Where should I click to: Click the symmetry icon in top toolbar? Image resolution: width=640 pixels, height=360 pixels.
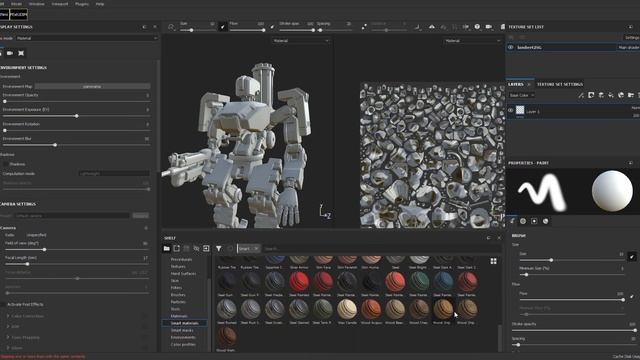click(x=466, y=27)
